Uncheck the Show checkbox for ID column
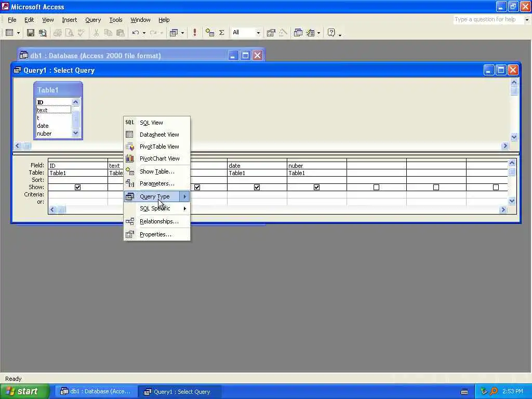532x399 pixels. pos(78,187)
